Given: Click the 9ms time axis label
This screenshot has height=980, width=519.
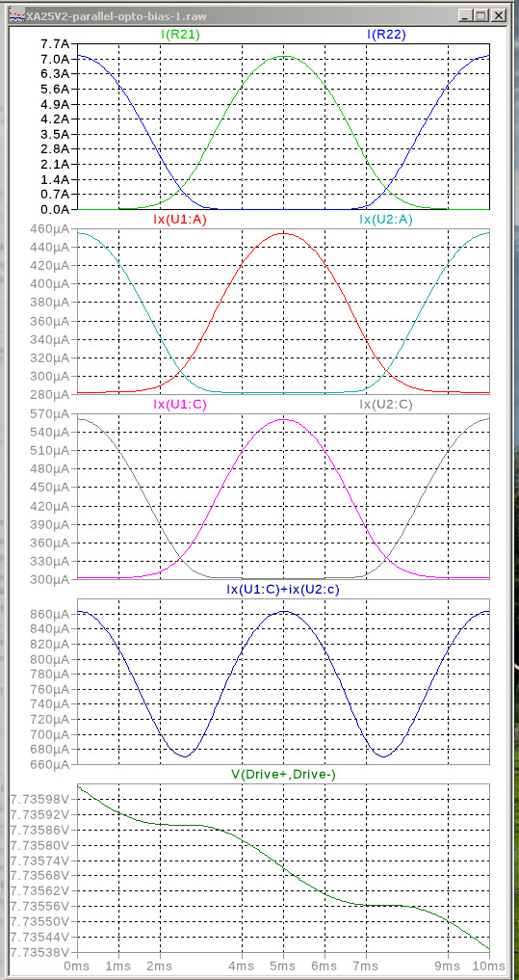Looking at the screenshot, I should (x=448, y=967).
